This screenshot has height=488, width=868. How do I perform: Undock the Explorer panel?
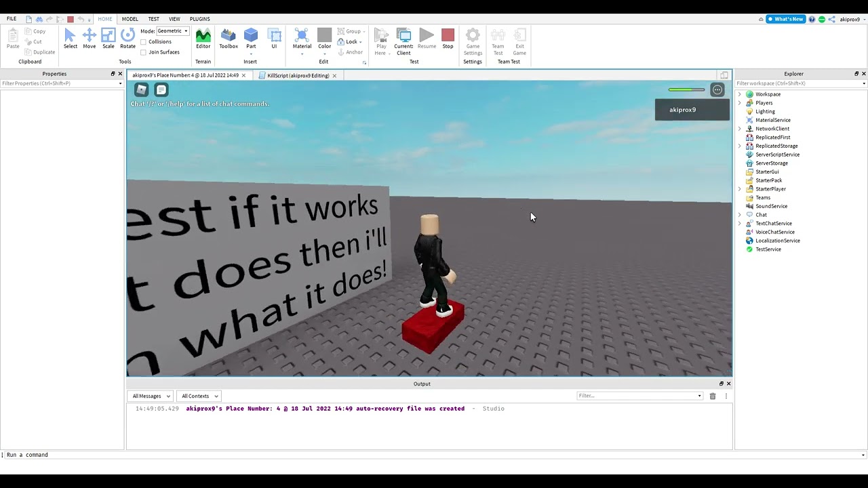tap(856, 74)
